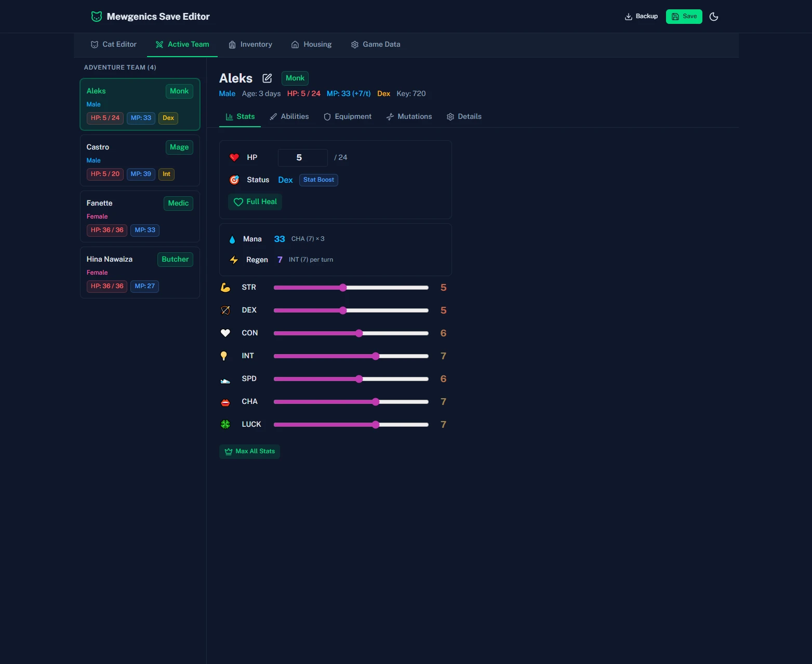Image resolution: width=812 pixels, height=664 pixels.
Task: Click the light bulb INT icon
Action: coord(224,356)
